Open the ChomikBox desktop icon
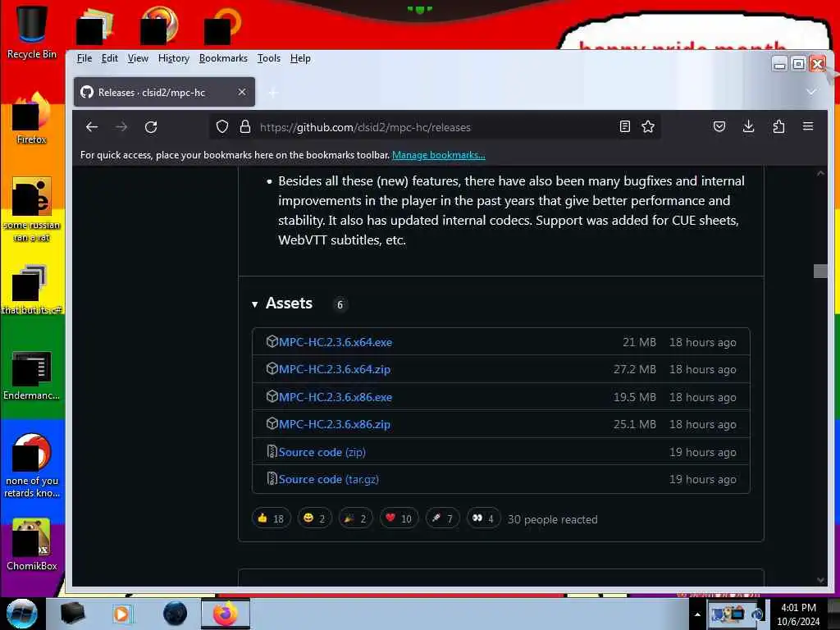Image resolution: width=840 pixels, height=630 pixels. pyautogui.click(x=32, y=545)
